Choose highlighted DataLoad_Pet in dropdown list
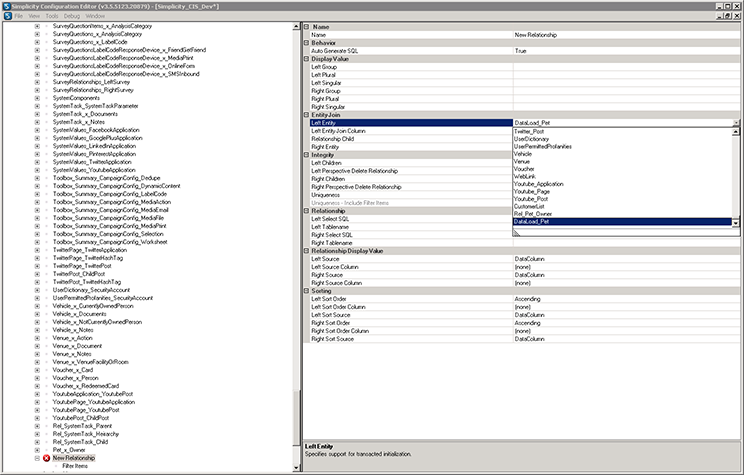The width and height of the screenshot is (744, 475). tap(622, 222)
